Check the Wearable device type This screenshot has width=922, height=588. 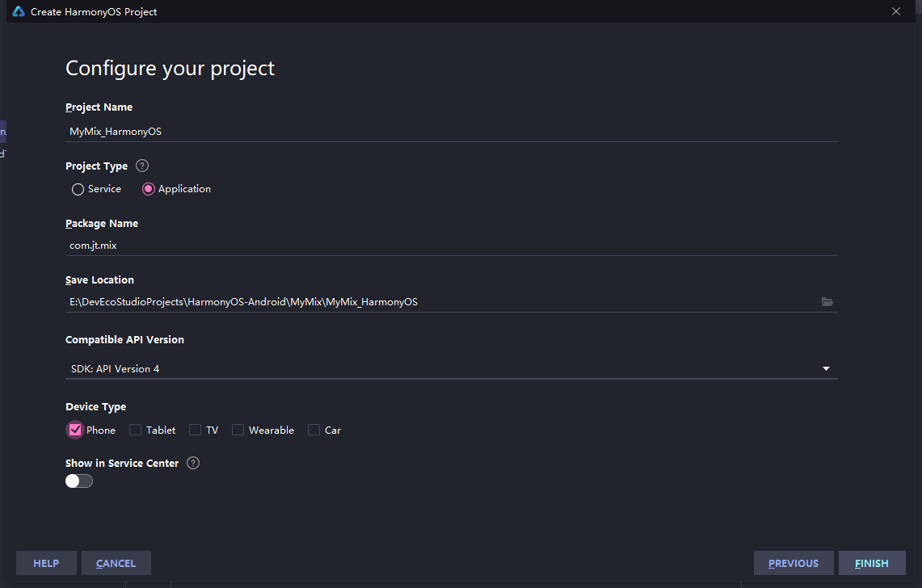tap(238, 430)
